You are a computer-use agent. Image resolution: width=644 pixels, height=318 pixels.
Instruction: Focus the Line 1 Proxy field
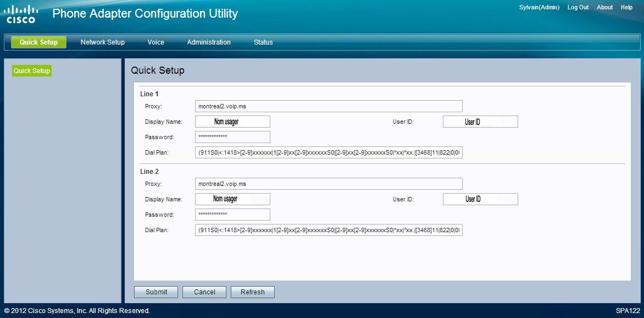click(329, 106)
